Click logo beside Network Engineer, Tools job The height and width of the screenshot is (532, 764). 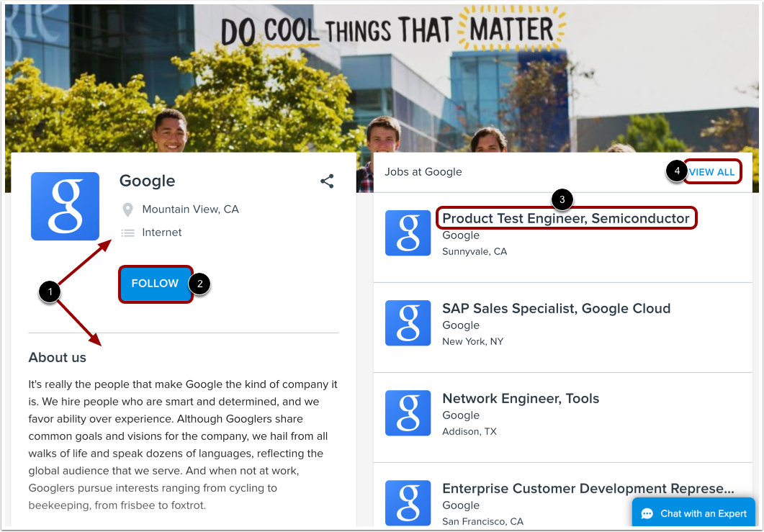point(408,412)
